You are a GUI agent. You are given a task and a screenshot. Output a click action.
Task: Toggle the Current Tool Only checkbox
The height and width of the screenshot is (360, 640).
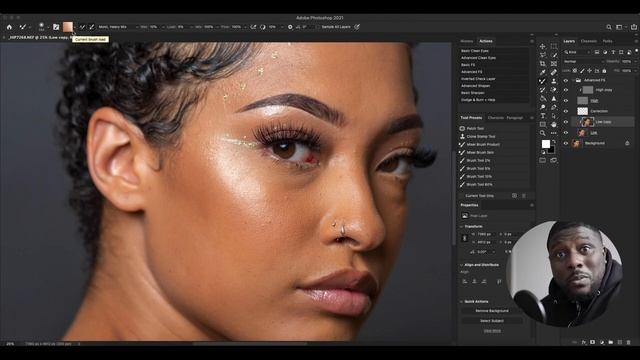462,196
